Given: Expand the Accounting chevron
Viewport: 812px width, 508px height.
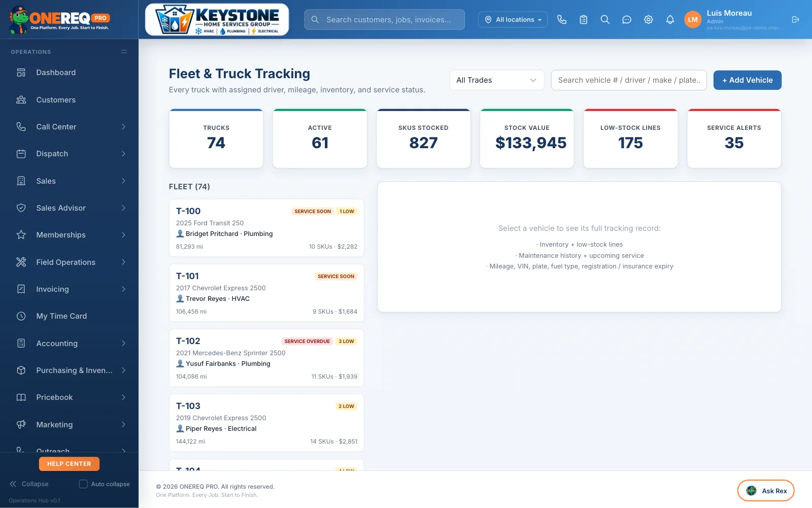Looking at the screenshot, I should pos(123,344).
